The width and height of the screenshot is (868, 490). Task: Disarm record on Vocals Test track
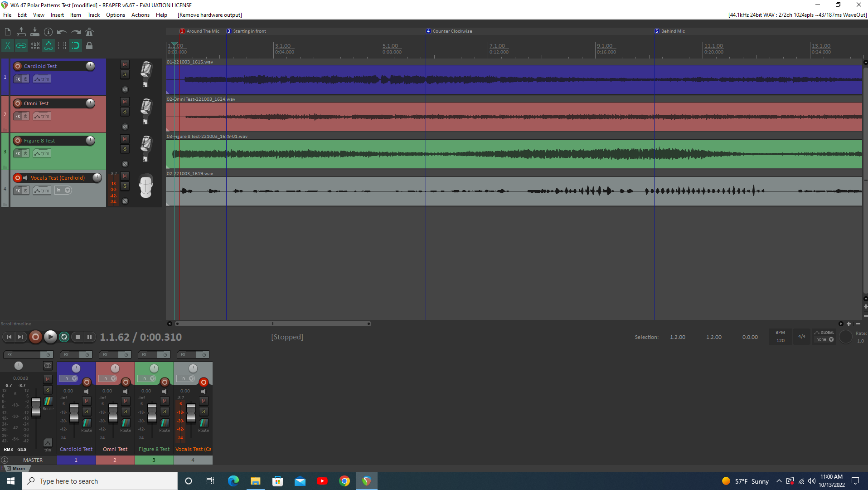point(18,178)
